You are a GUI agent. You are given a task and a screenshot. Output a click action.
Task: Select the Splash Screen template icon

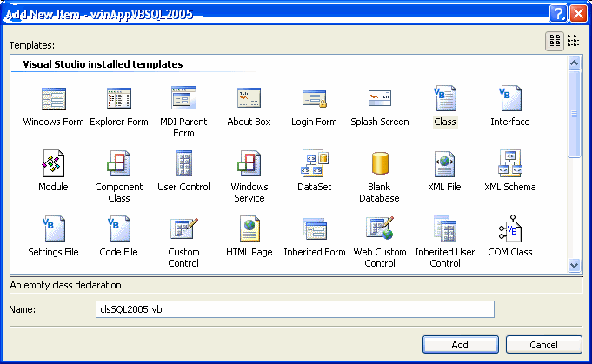pos(380,98)
